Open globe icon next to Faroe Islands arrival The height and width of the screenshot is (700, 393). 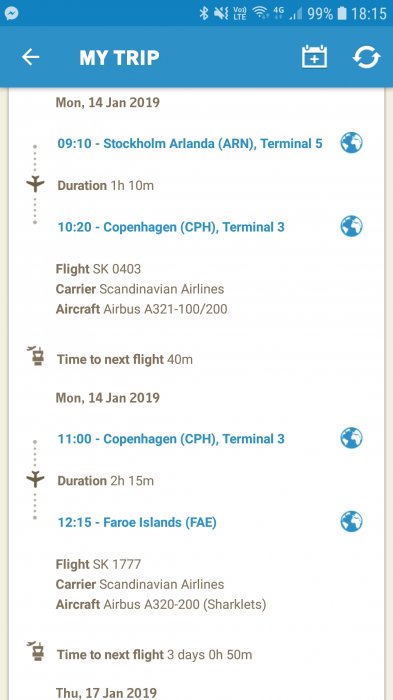[351, 521]
